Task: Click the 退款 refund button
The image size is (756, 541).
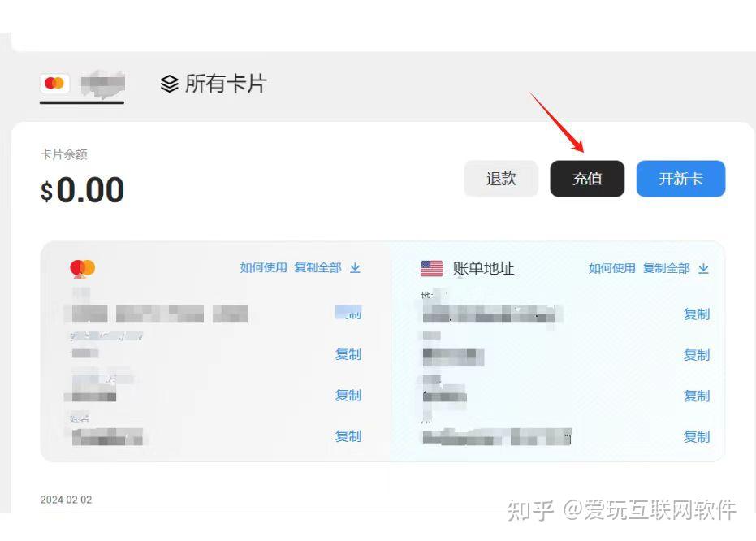Action: pos(501,179)
